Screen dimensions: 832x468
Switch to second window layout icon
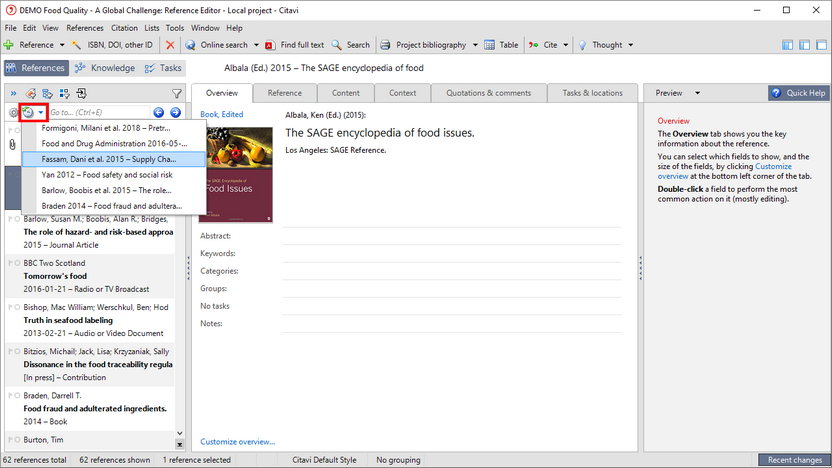(x=804, y=45)
